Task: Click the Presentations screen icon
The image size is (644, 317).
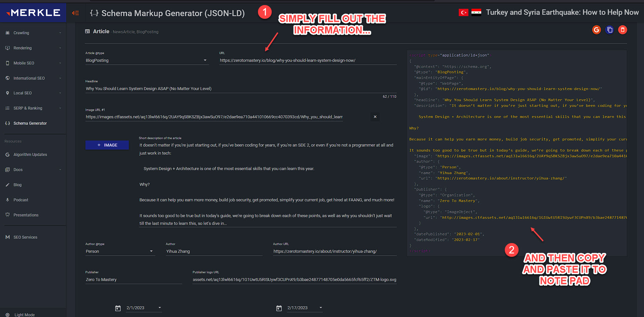Action: coord(7,215)
